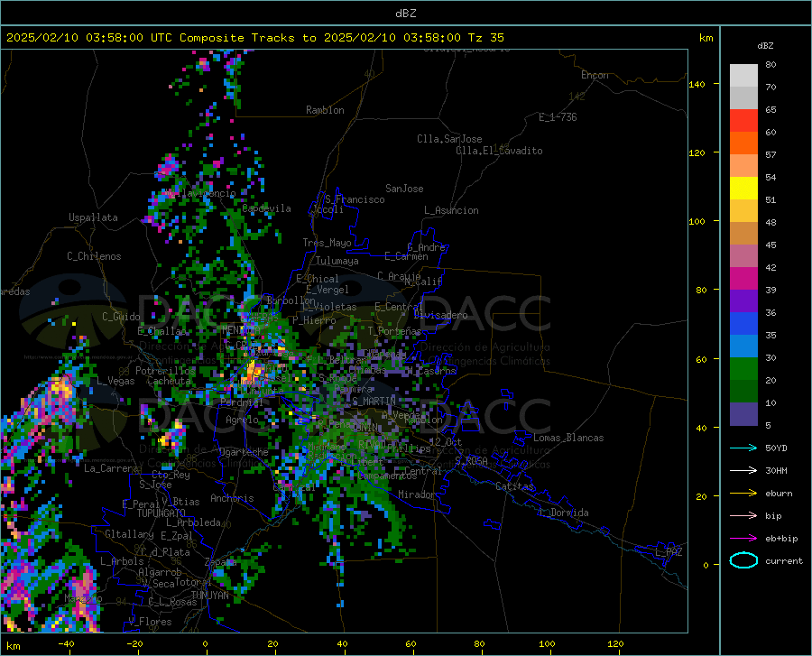The image size is (812, 656).
Task: Click the L_Dormida map label
Action: (563, 513)
